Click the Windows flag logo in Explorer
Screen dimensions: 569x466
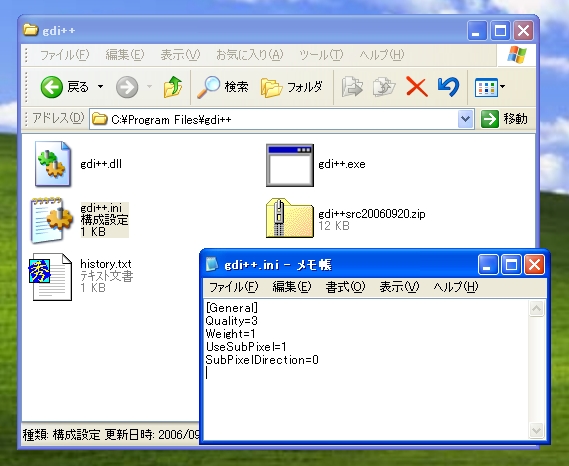click(516, 56)
